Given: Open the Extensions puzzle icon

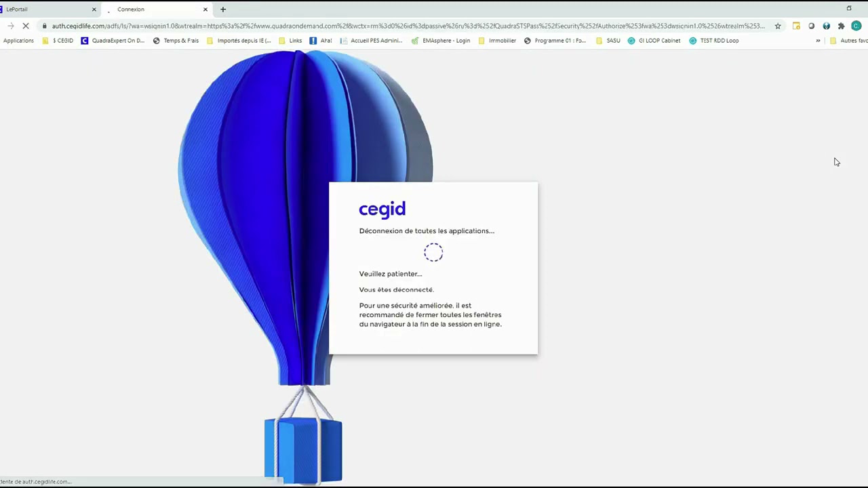Looking at the screenshot, I should coord(841,26).
